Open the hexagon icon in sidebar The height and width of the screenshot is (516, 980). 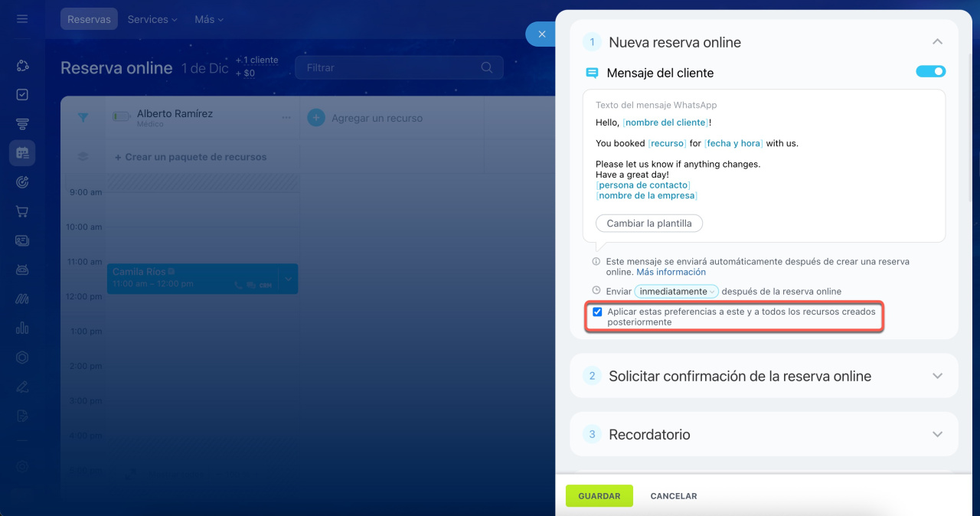[22, 357]
